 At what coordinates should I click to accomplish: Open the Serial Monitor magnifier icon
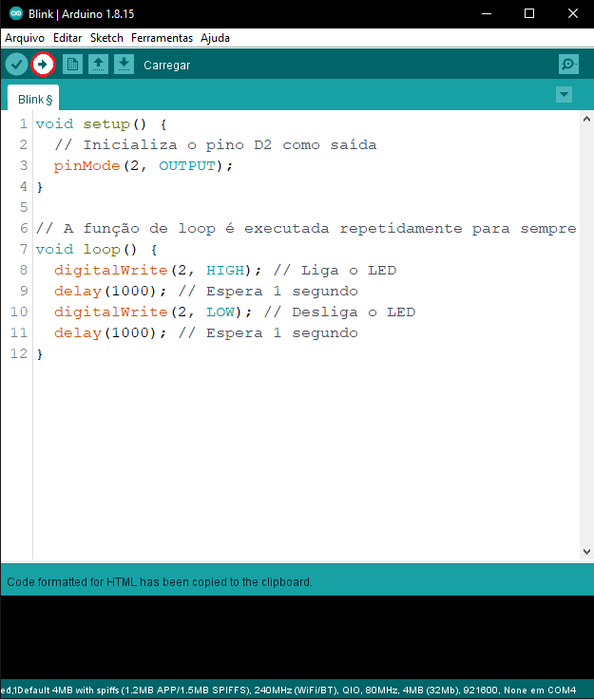point(568,65)
